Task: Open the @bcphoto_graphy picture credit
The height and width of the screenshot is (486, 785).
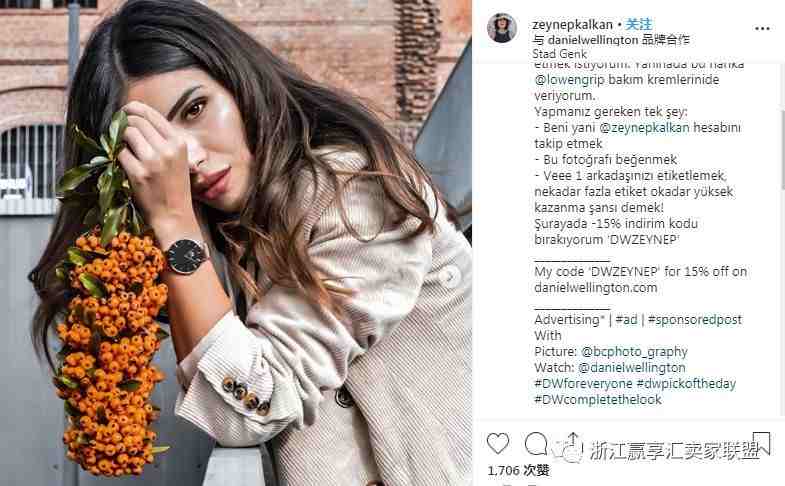Action: point(634,351)
